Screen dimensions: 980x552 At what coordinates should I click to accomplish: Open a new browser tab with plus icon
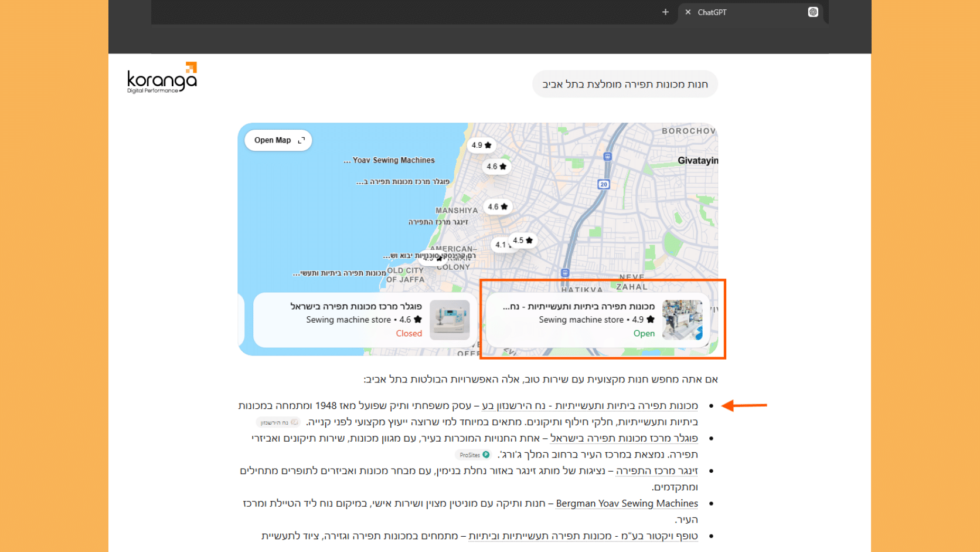(665, 12)
